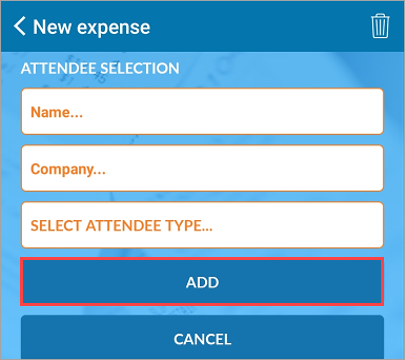The height and width of the screenshot is (360, 405).
Task: Select the left chevron beside New expense
Action: pos(20,26)
